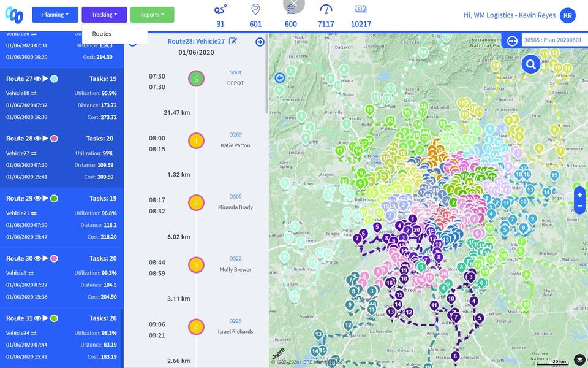The image size is (588, 368).
Task: Click Route 29 green color swatch
Action: 54,198
